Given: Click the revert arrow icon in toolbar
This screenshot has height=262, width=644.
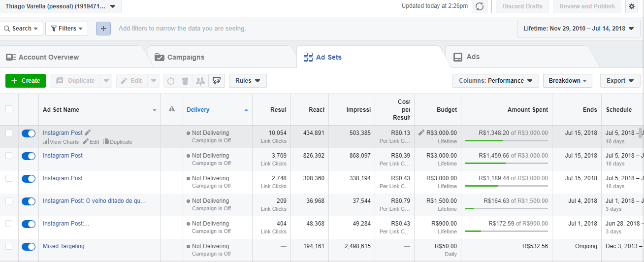Looking at the screenshot, I should [x=171, y=81].
